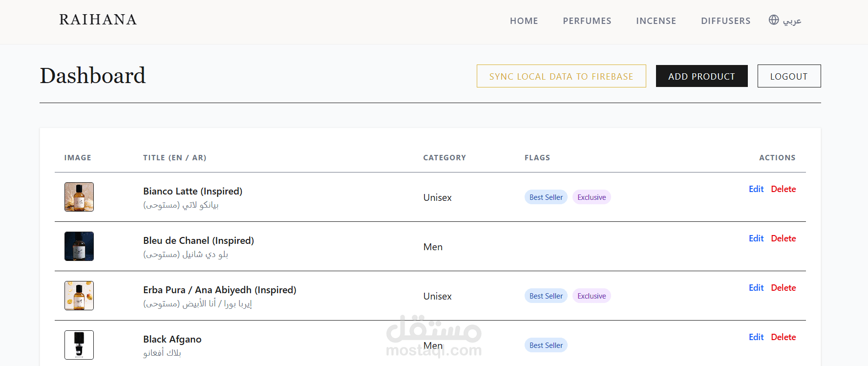The height and width of the screenshot is (366, 868).
Task: Open the Bleu de Chanel thumbnail
Action: 79,246
